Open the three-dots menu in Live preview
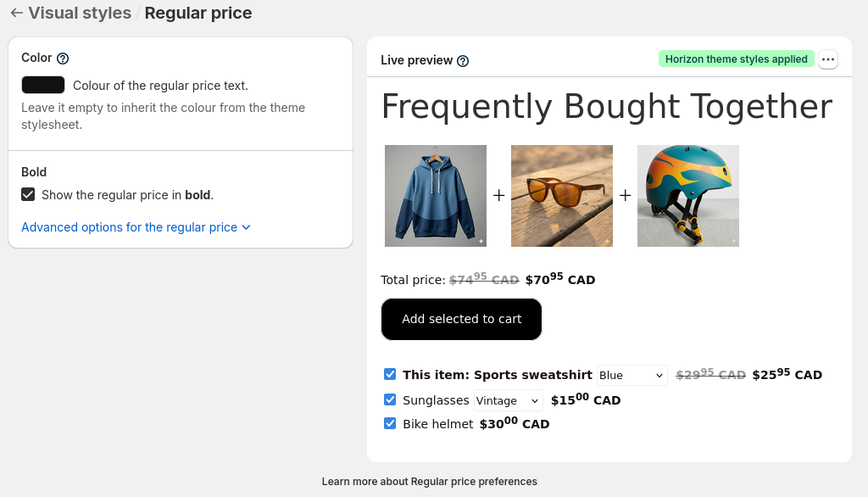This screenshot has height=497, width=868. click(828, 59)
